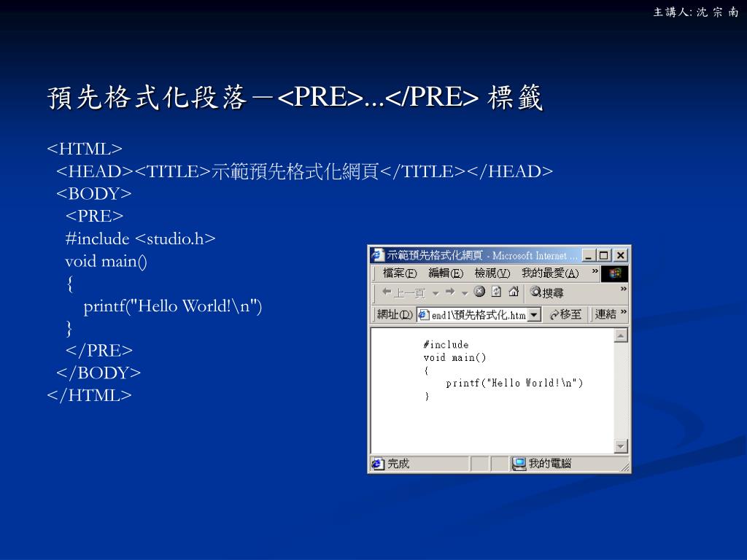The width and height of the screenshot is (747, 560).
Task: Click the scroll down arrow in browser
Action: [621, 446]
